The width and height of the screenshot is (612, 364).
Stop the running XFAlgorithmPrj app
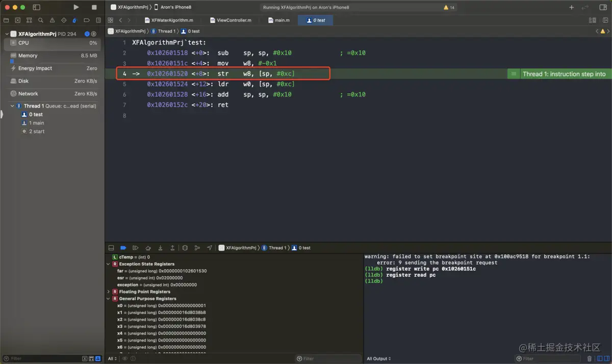click(x=94, y=7)
